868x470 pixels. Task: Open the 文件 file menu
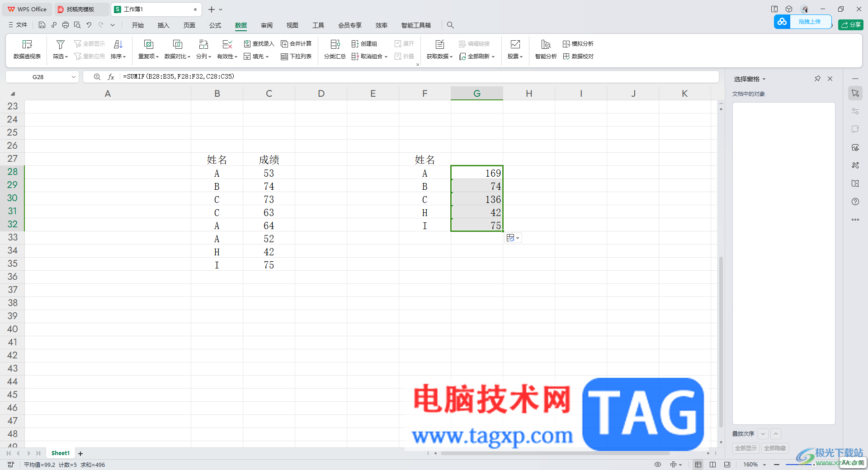pyautogui.click(x=18, y=25)
